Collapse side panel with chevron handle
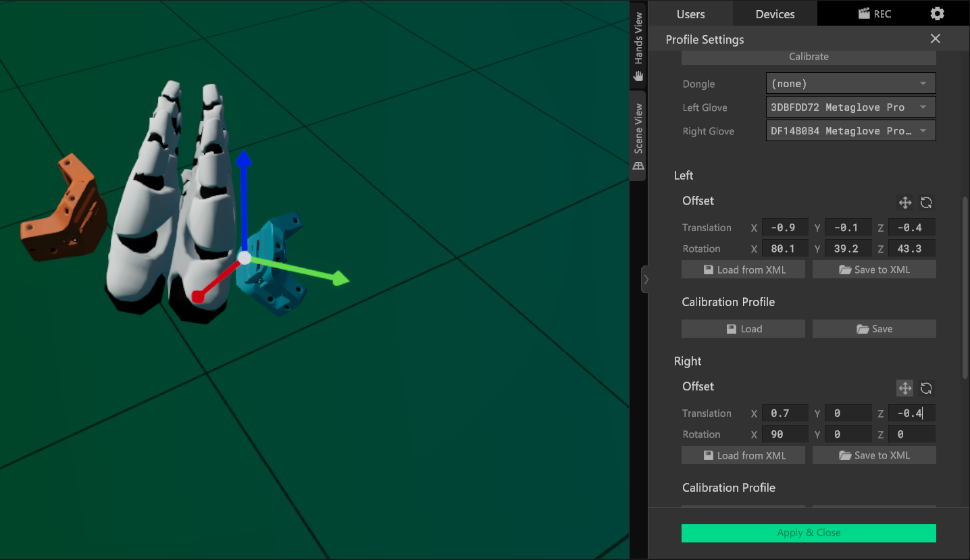 646,279
